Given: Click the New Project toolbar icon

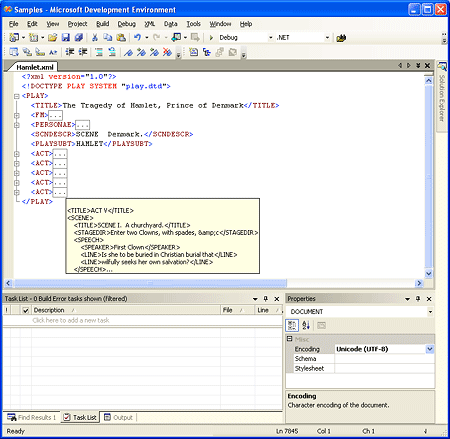Looking at the screenshot, I should tap(14, 37).
